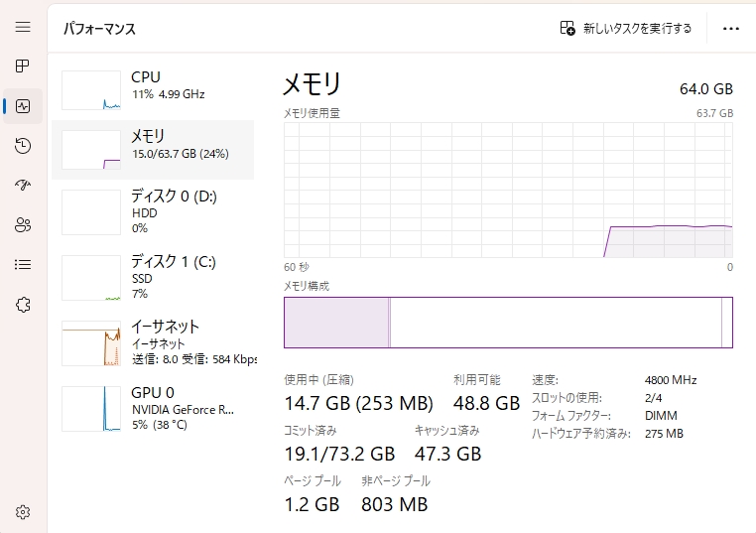756x533 pixels.
Task: Click the メモリ使用量 usage graph
Action: [508, 190]
